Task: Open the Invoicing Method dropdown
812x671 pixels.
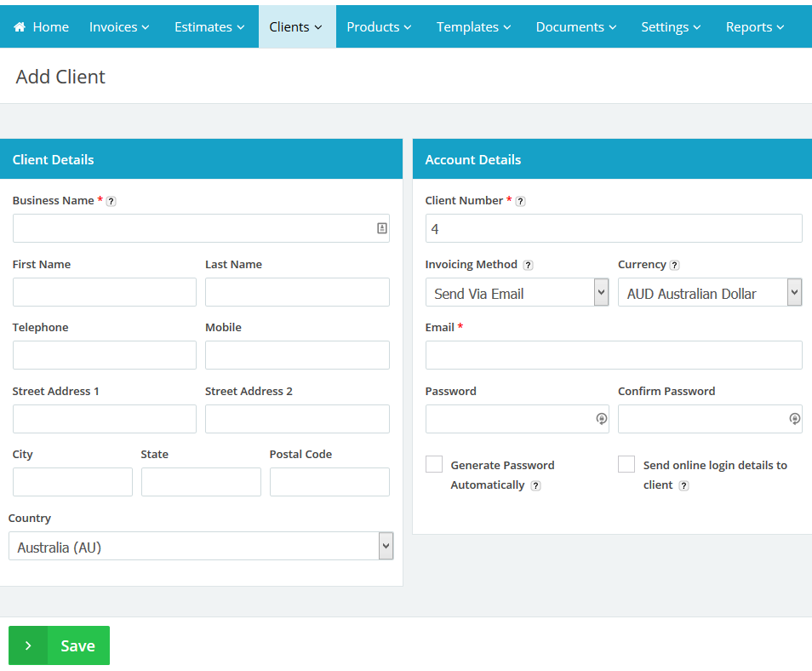Action: tap(517, 293)
